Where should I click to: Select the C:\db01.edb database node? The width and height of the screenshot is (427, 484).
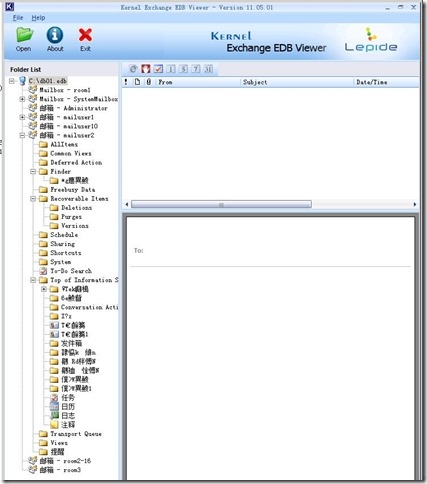tap(48, 81)
